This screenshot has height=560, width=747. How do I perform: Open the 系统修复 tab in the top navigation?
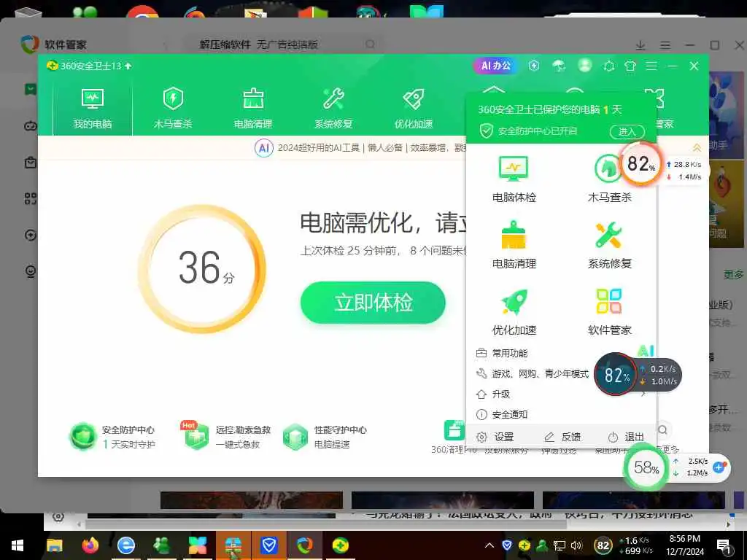tap(333, 109)
